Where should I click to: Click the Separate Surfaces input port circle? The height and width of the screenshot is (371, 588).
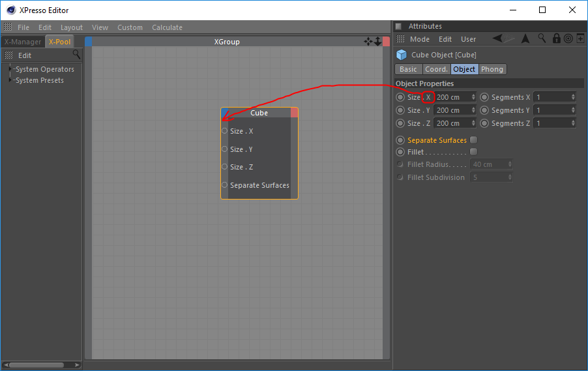pos(225,185)
